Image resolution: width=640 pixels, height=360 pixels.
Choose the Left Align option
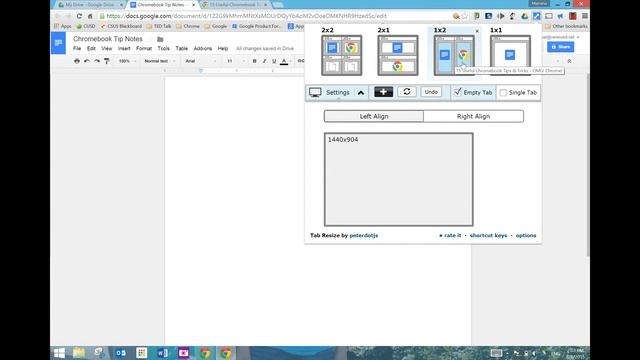coord(374,116)
